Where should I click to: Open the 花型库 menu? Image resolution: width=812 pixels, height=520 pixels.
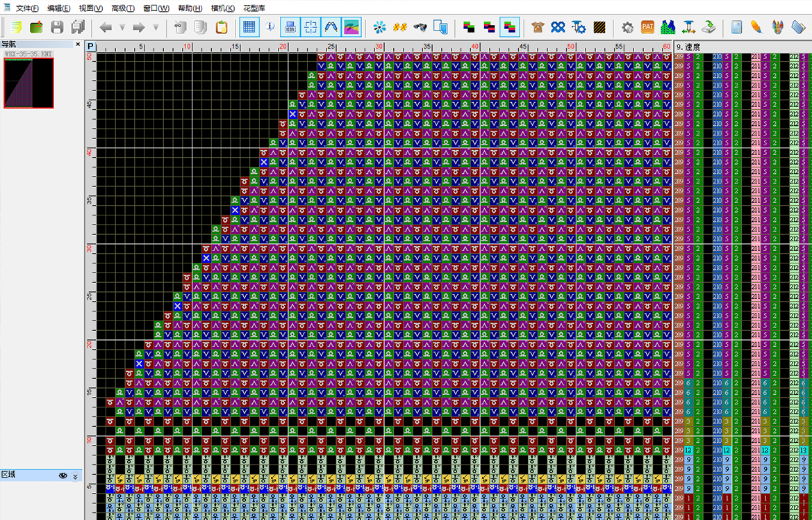tap(254, 8)
